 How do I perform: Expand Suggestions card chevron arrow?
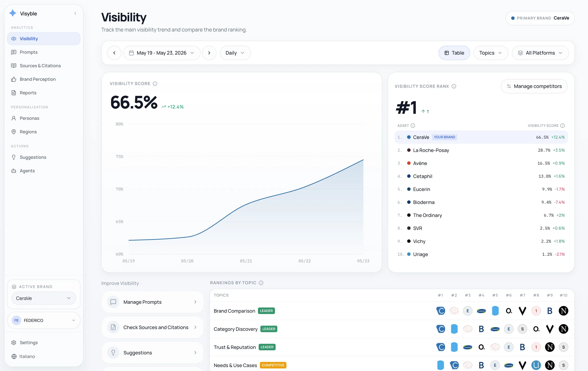(x=195, y=353)
